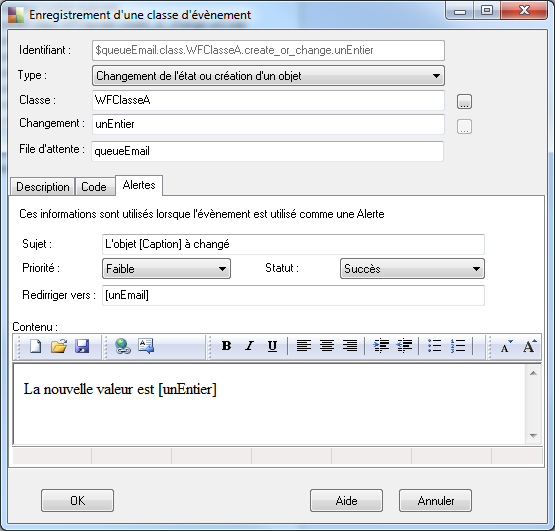Open the Type dropdown

click(x=268, y=76)
